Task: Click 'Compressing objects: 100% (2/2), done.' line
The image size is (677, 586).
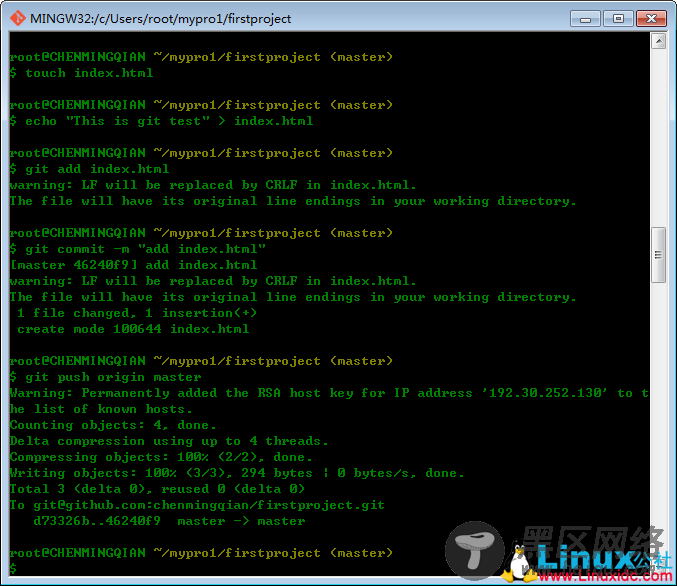Action: pos(161,457)
